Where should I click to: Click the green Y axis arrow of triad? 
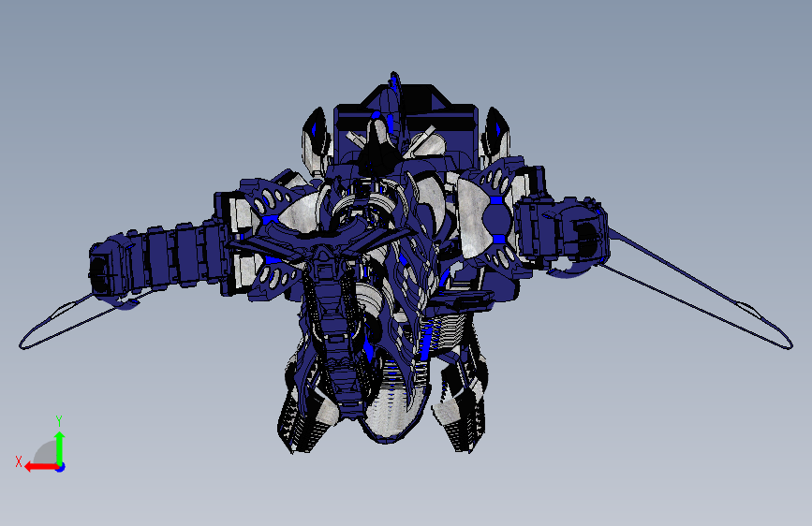[x=60, y=447]
